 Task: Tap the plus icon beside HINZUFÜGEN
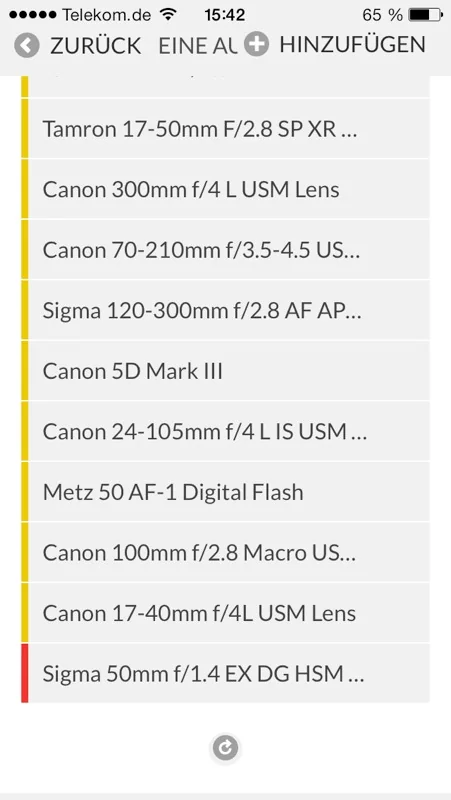click(x=256, y=45)
